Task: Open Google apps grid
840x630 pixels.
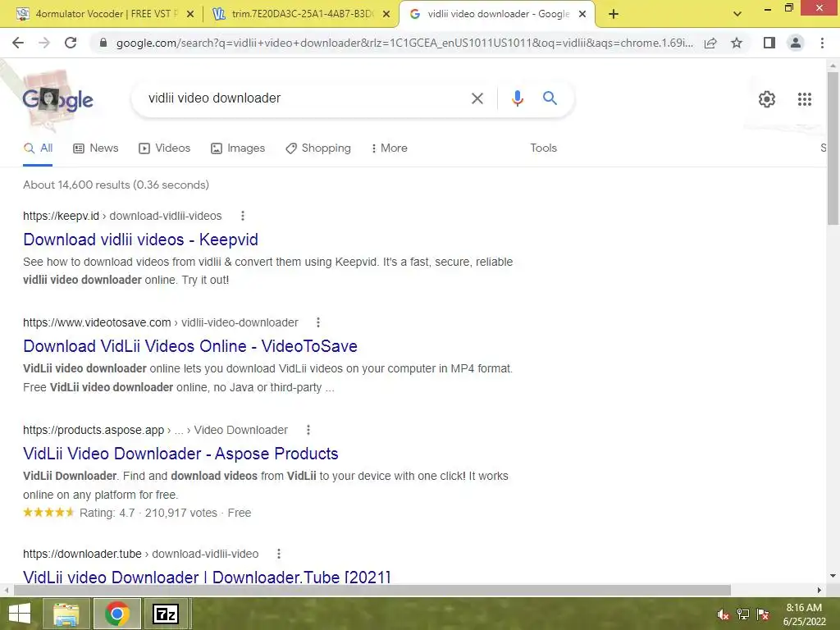Action: click(804, 99)
